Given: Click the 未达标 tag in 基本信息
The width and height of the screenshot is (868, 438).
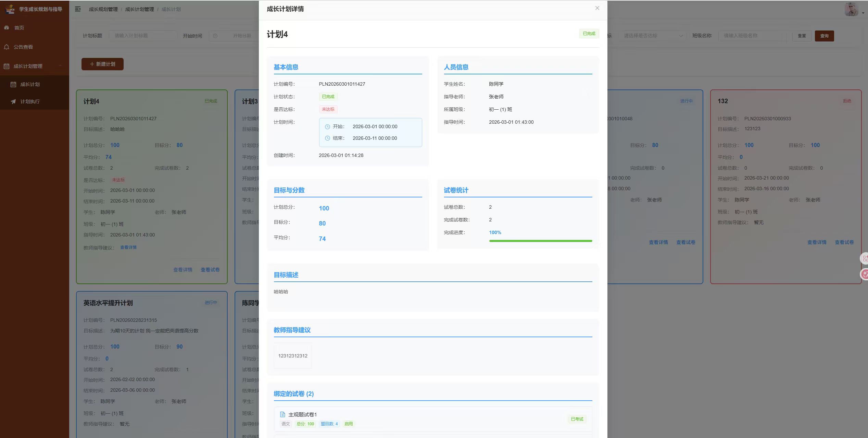Looking at the screenshot, I should click(328, 109).
